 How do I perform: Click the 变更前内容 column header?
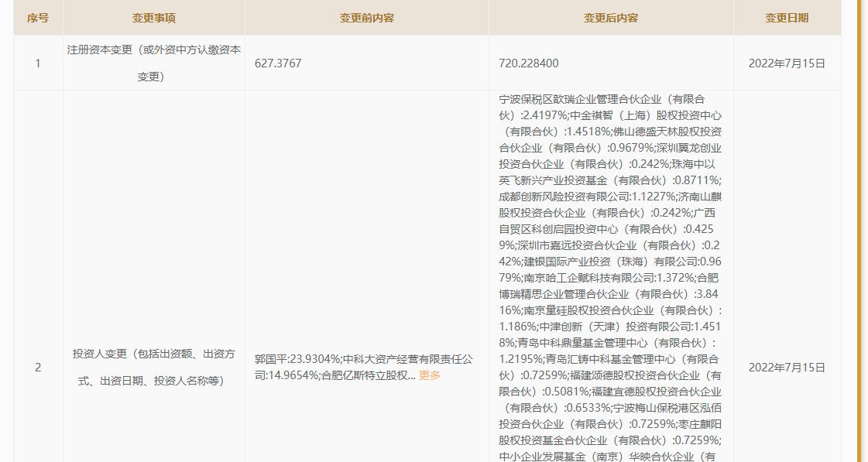[365, 17]
